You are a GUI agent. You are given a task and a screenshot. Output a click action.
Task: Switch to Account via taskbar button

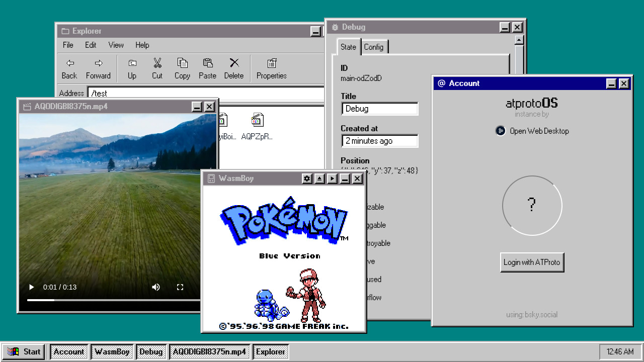[x=69, y=351]
